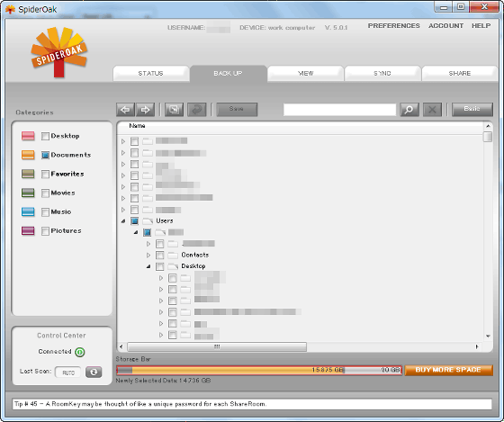
Task: Uncheck the Documents category checkbox
Action: click(x=45, y=156)
